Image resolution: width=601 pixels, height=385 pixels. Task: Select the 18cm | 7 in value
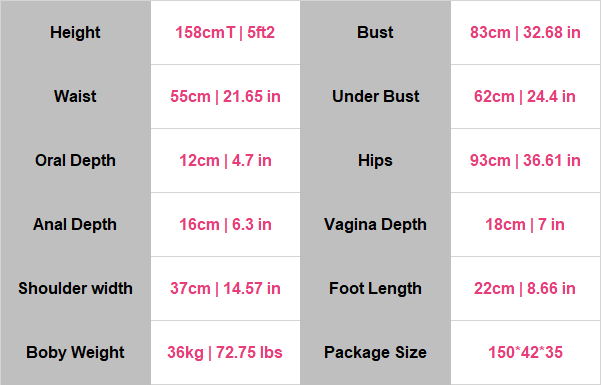525,224
